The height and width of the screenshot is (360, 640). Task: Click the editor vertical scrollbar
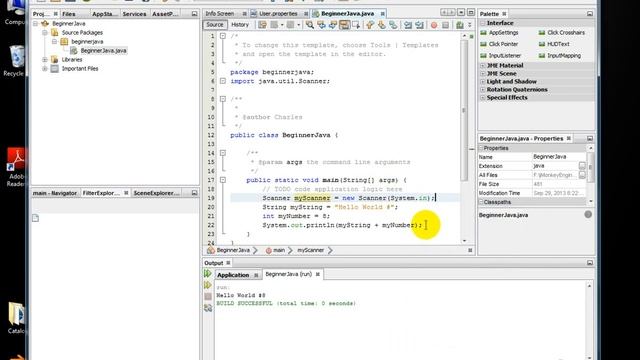point(464,110)
